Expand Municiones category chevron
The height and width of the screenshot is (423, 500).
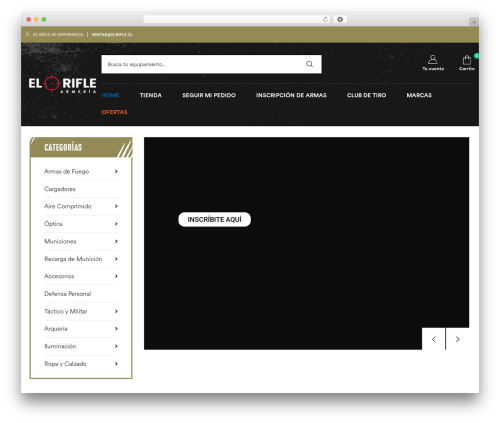pyautogui.click(x=116, y=241)
